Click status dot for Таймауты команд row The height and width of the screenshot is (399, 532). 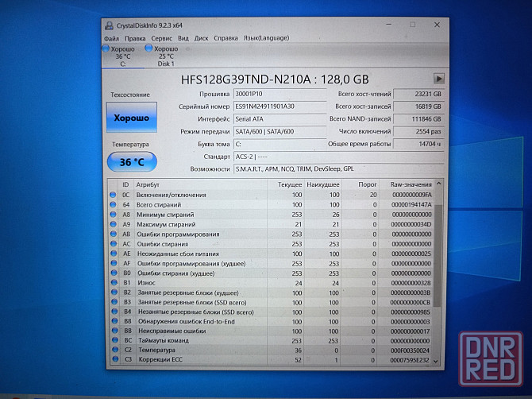[115, 340]
